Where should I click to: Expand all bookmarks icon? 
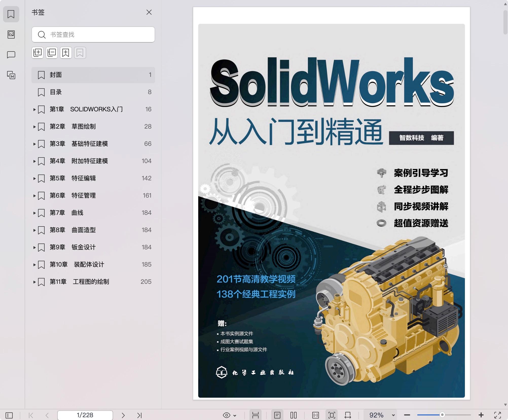pos(38,53)
